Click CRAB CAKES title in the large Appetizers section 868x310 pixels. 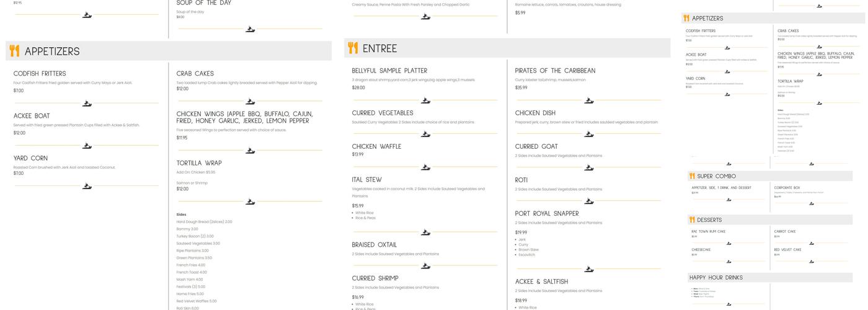tap(196, 74)
